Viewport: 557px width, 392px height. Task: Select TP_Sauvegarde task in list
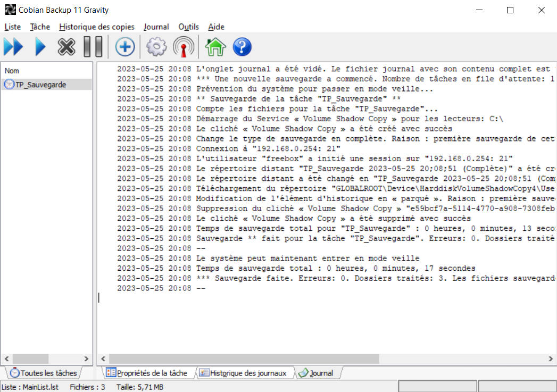pyautogui.click(x=46, y=85)
